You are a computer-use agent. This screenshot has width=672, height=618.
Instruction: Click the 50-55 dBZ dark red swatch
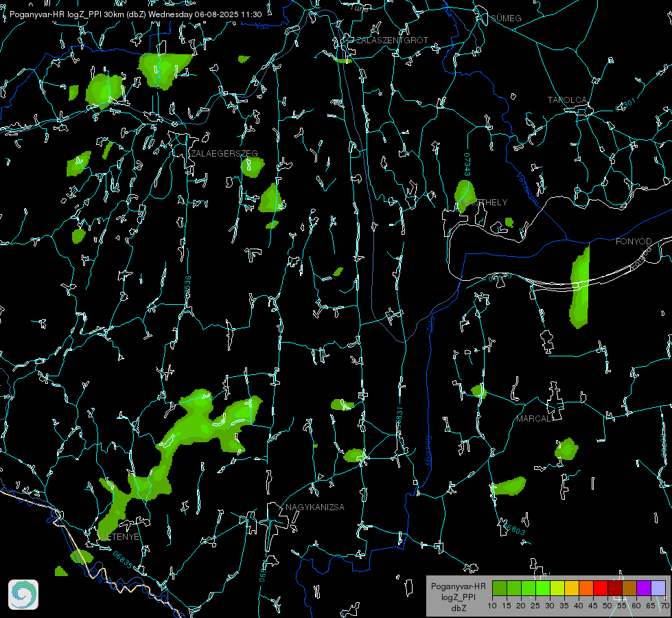pos(615,588)
